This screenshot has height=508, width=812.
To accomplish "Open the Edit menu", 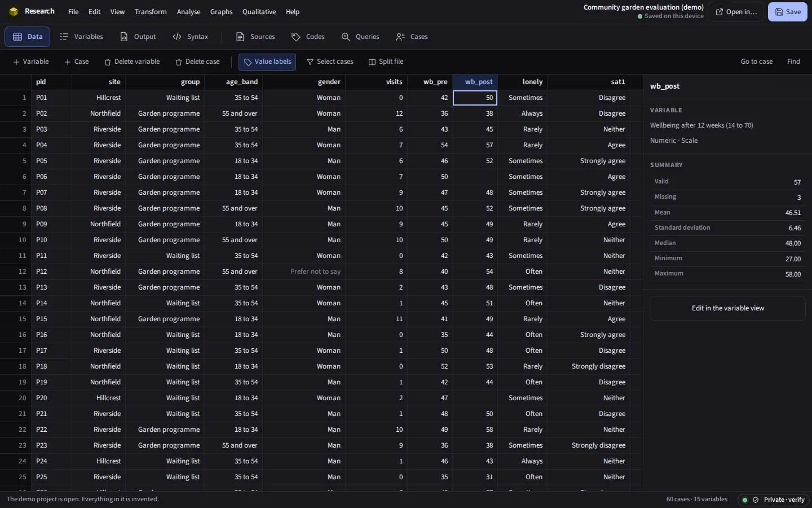I will pos(95,12).
